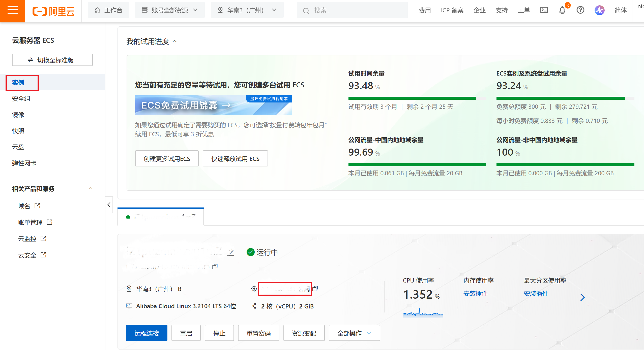Click 安装插件 under 内存使用率
Screen dimensions: 644x350
click(475, 293)
